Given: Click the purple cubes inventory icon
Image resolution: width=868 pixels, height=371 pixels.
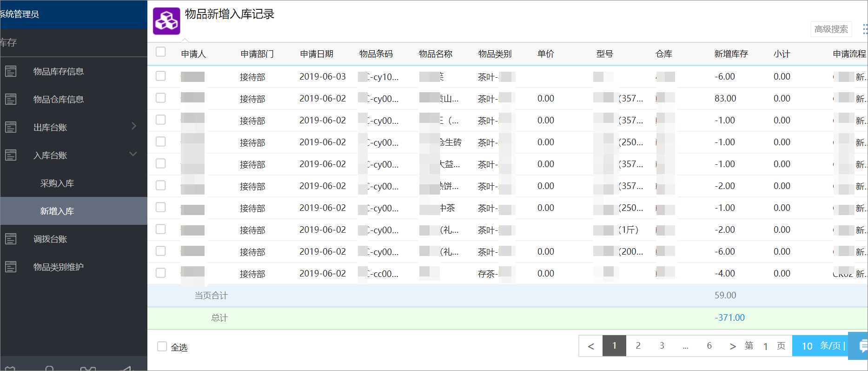Looking at the screenshot, I should pyautogui.click(x=166, y=21).
